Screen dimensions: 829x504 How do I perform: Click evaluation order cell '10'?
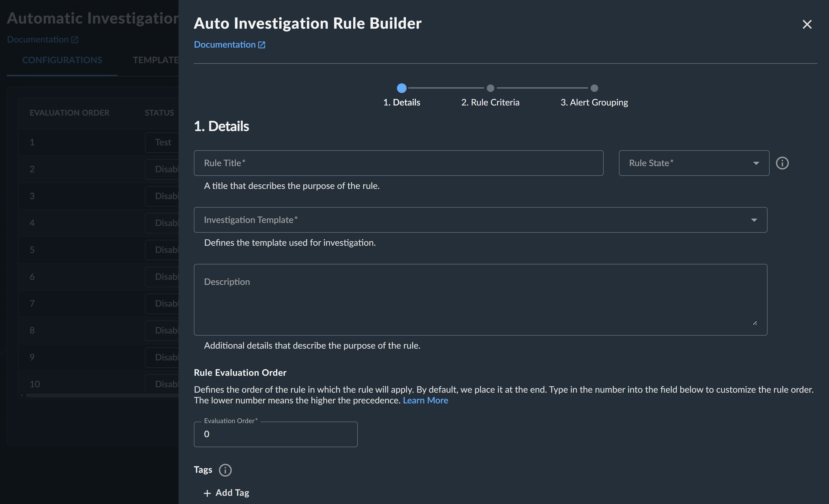click(x=35, y=384)
